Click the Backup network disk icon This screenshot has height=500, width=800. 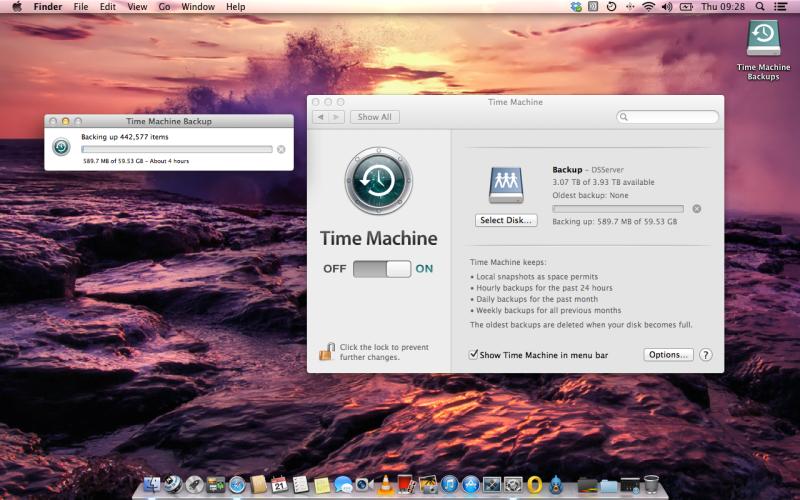pos(506,185)
